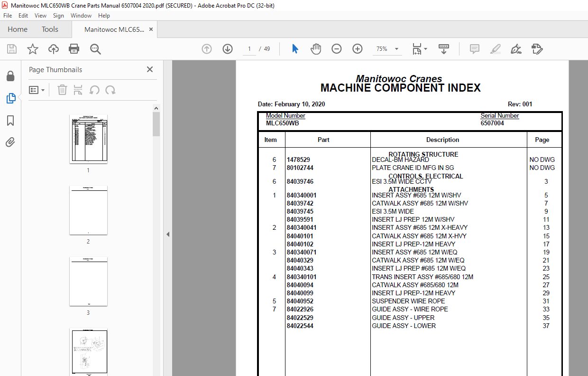Open the Edit menu
This screenshot has width=588, height=376.
coord(23,16)
